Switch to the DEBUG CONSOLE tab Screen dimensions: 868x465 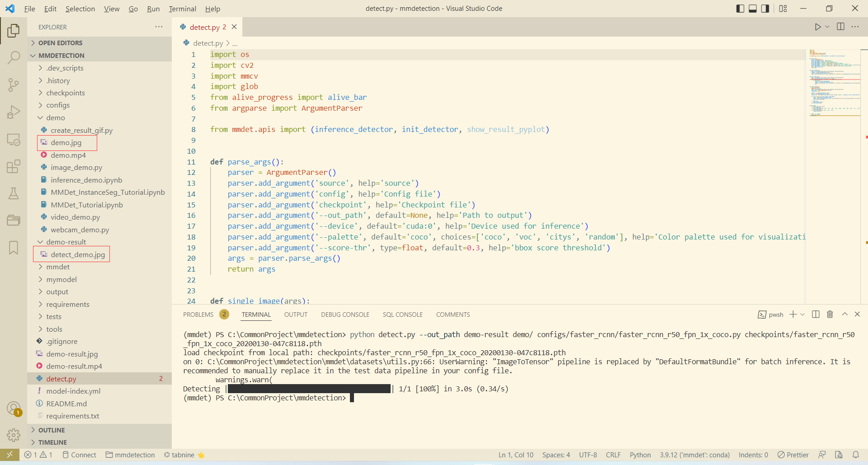tap(345, 315)
